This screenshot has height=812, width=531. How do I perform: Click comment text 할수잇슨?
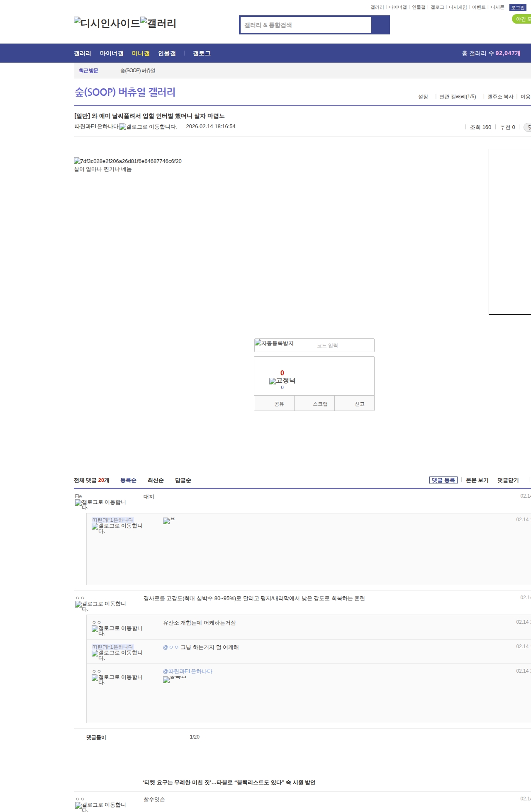point(154,800)
